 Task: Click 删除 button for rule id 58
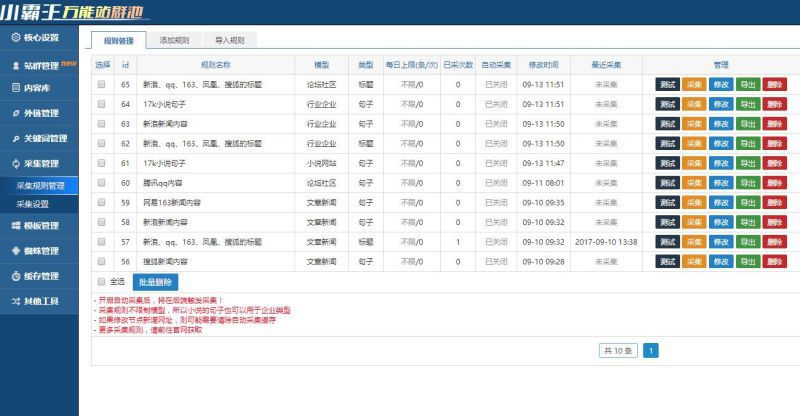(774, 222)
